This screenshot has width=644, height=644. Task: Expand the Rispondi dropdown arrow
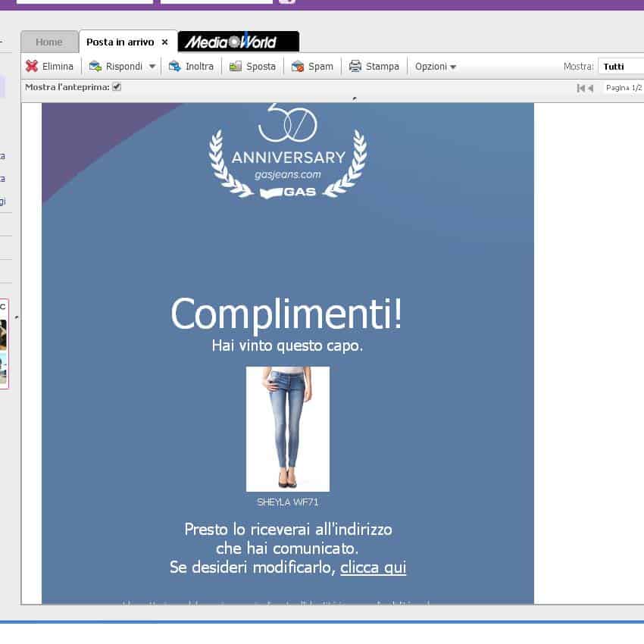pos(152,67)
